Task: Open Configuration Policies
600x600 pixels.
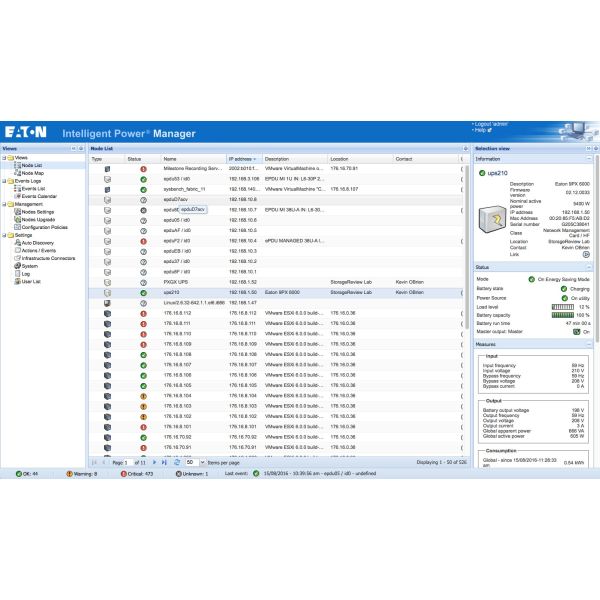Action: (44, 227)
